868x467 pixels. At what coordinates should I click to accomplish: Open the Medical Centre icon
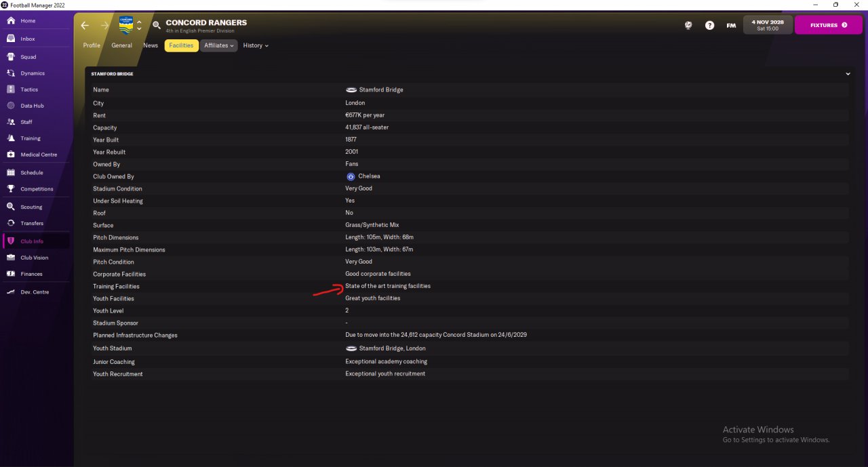(x=11, y=155)
